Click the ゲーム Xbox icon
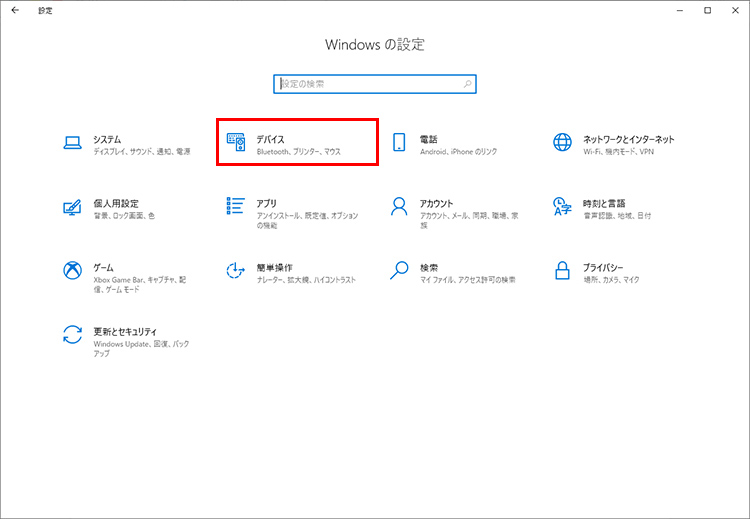This screenshot has height=519, width=750. (72, 271)
